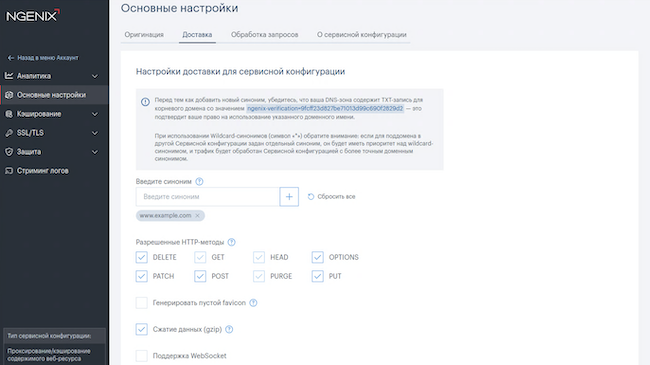Toggle the GET method checkbox

[200, 257]
